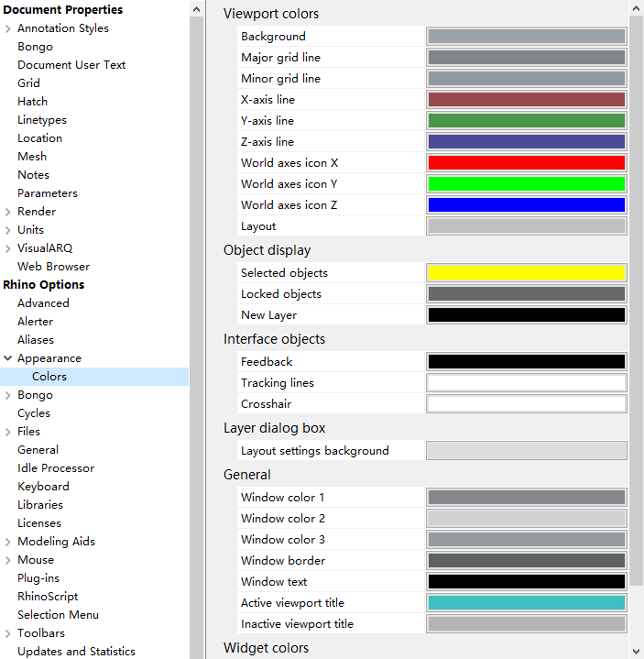Expand the Units tree node

pyautogui.click(x=7, y=230)
